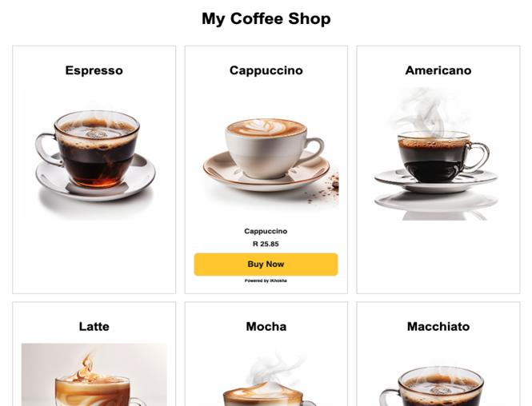Open the Latte product image

coord(94,375)
